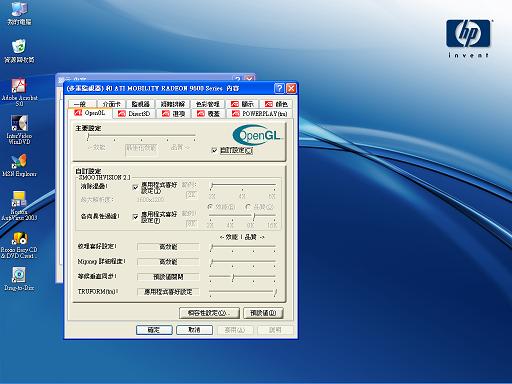Open the Recycle Bin desktop icon
This screenshot has height=384, width=512.
tap(19, 51)
